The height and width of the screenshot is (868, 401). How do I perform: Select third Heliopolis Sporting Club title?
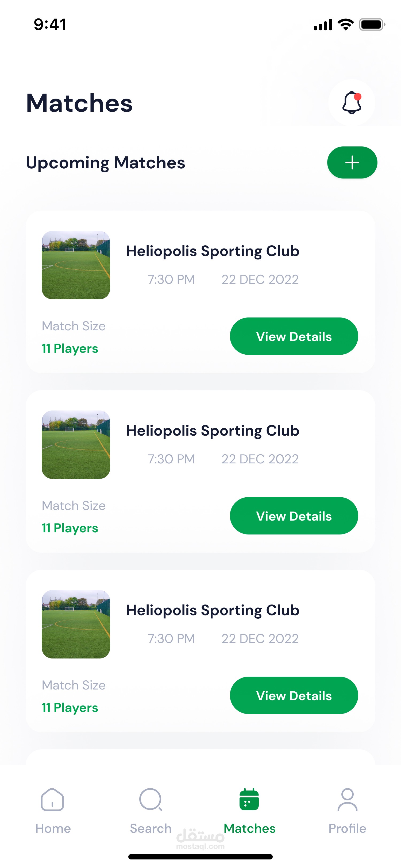213,610
